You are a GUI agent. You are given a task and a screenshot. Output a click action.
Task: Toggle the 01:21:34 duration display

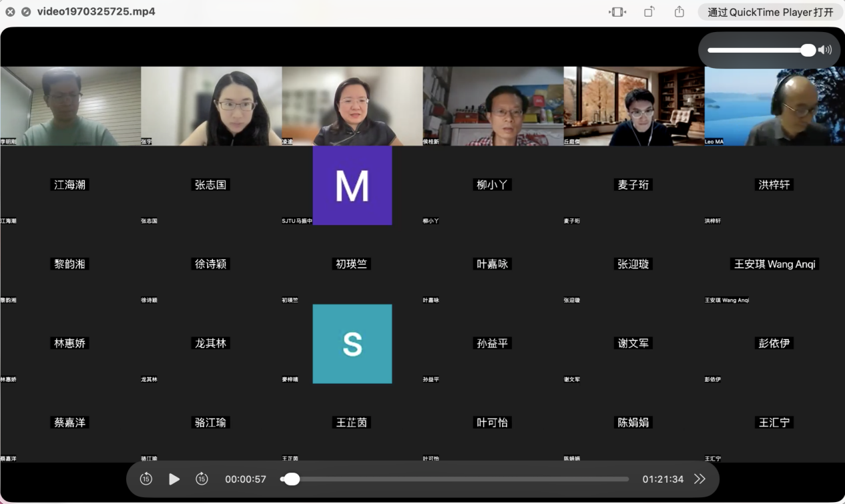pos(662,479)
